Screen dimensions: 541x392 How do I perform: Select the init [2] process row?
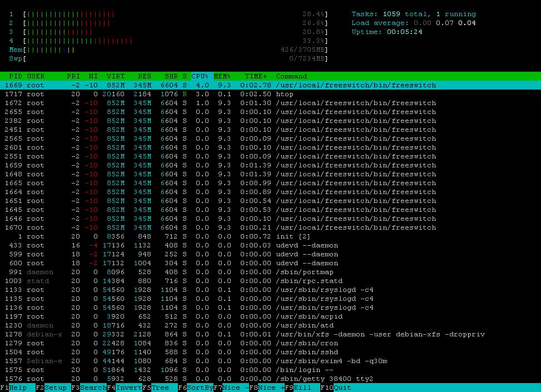270,237
